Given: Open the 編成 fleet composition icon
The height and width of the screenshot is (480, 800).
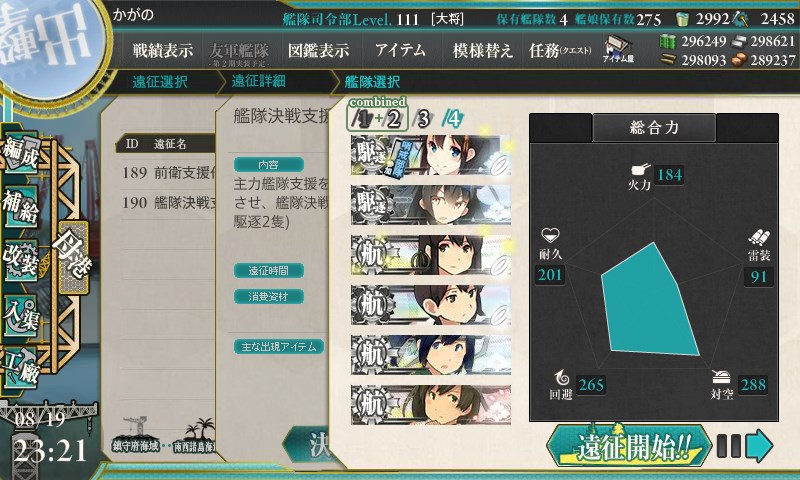Looking at the screenshot, I should point(21,153).
